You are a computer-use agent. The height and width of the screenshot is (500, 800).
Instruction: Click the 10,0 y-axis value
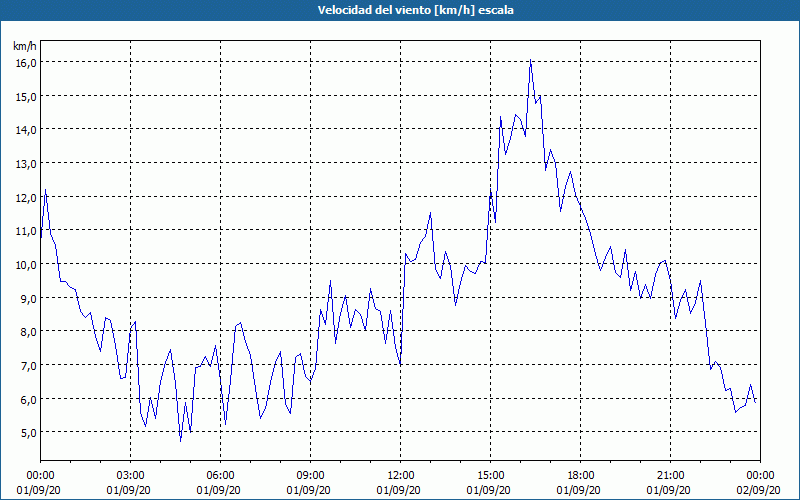pyautogui.click(x=27, y=264)
